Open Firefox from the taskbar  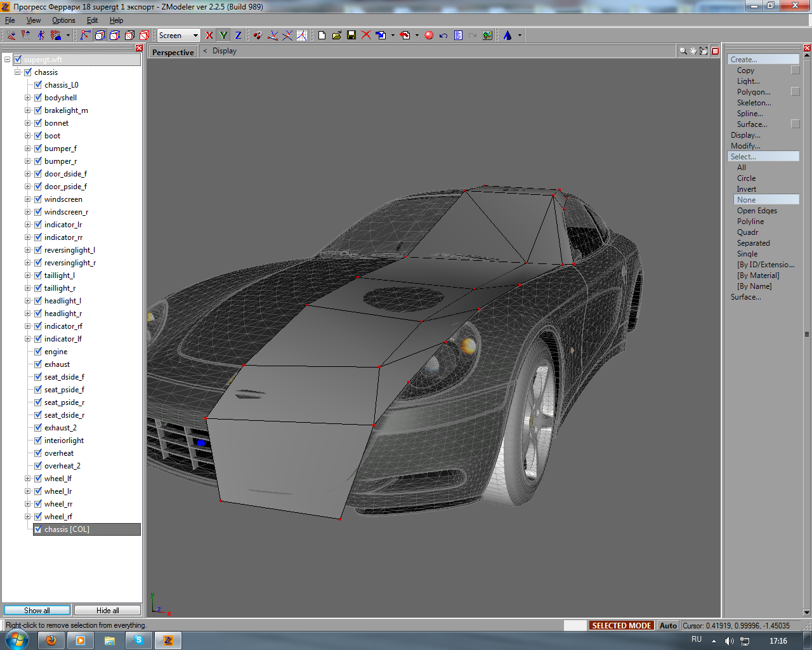[51, 640]
